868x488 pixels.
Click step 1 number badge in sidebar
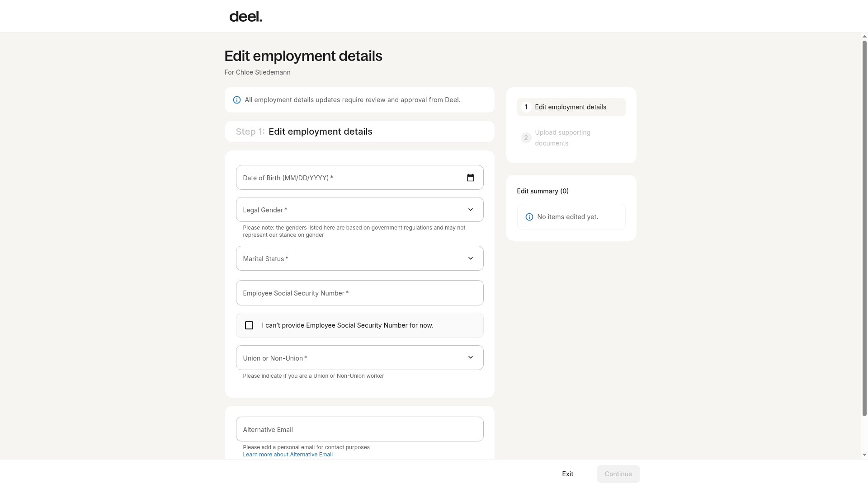(526, 107)
